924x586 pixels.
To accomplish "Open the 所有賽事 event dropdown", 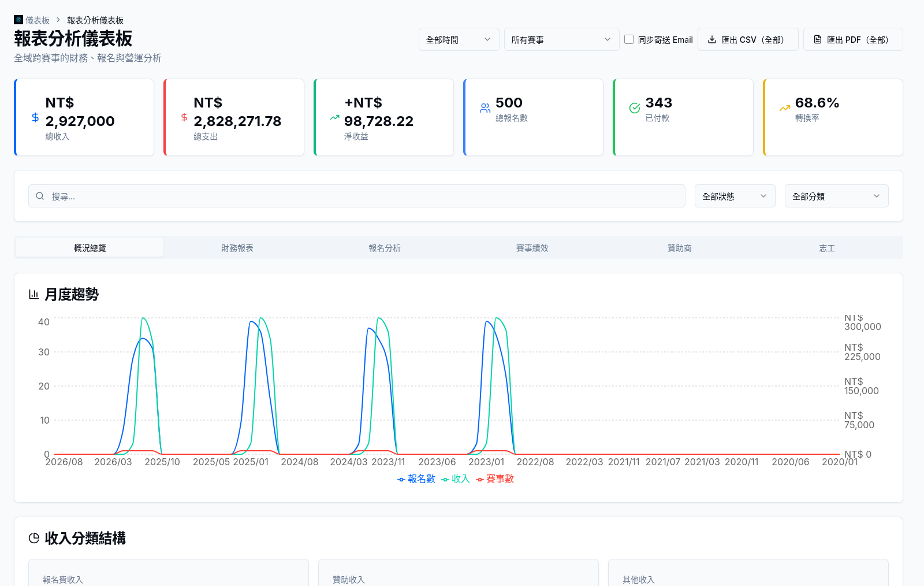I will [562, 39].
